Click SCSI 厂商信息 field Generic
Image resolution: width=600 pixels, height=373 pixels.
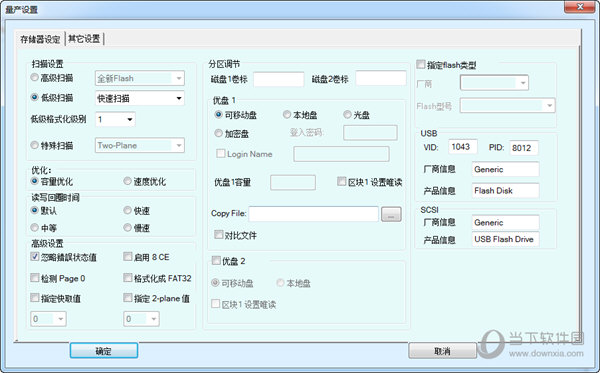[x=505, y=222]
